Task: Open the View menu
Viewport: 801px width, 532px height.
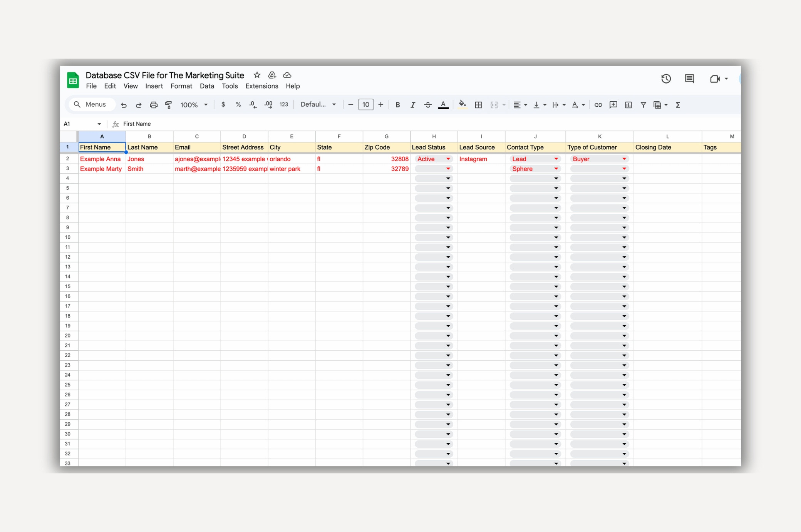Action: click(x=131, y=86)
